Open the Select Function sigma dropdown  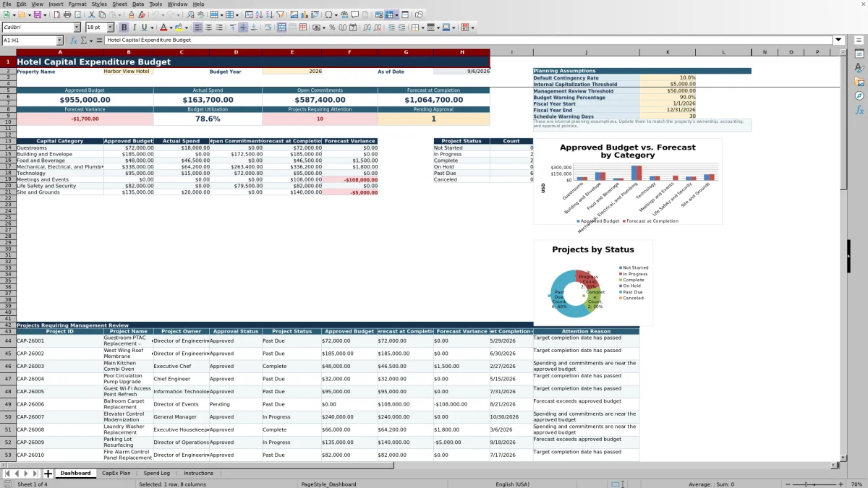pyautogui.click(x=90, y=40)
